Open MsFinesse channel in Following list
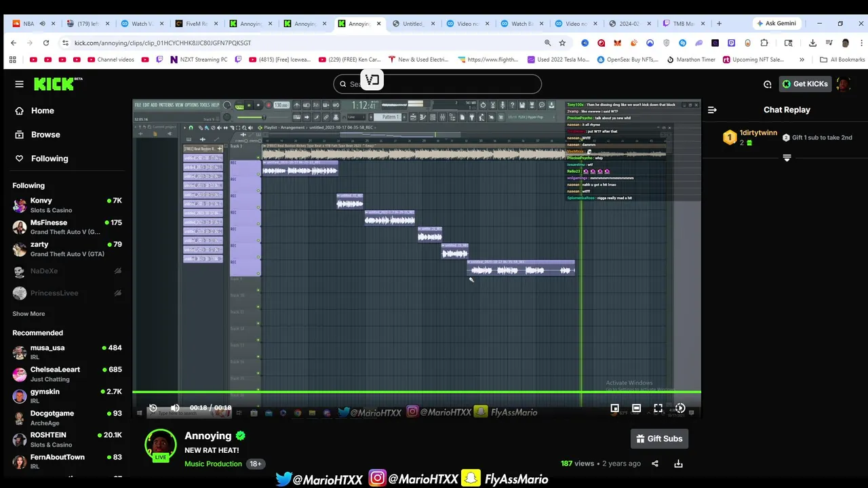The image size is (868, 488). [x=67, y=226]
